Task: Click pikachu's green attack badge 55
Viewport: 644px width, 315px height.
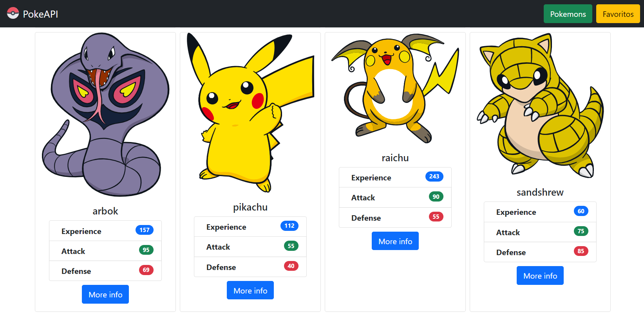Action: pyautogui.click(x=291, y=246)
